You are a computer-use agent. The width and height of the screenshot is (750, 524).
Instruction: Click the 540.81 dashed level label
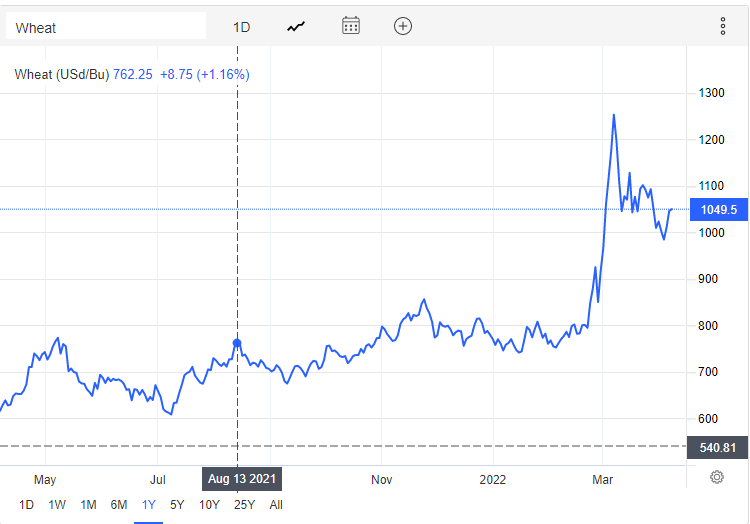point(717,448)
